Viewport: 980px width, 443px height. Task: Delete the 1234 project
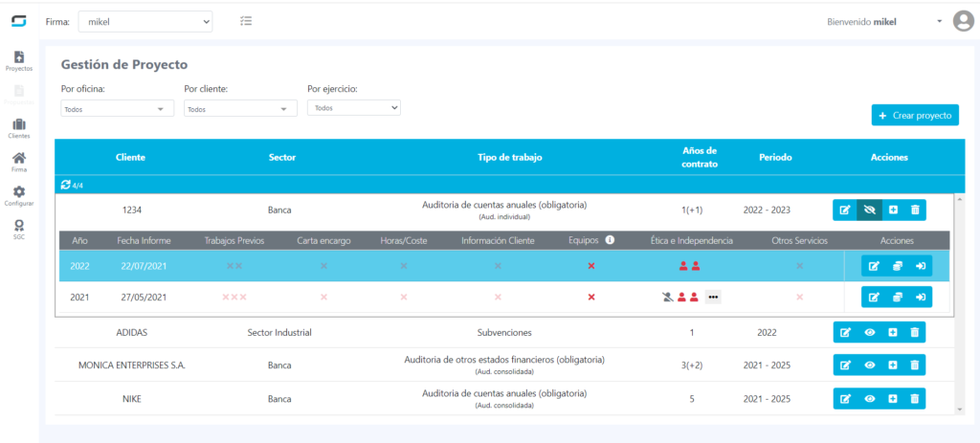click(x=915, y=210)
